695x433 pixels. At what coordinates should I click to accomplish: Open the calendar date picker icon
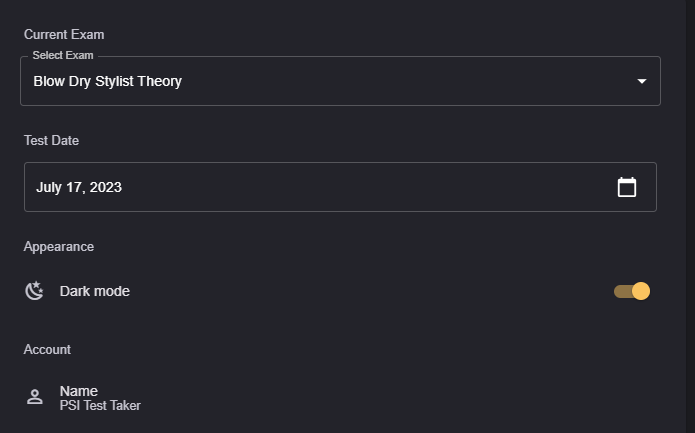[627, 187]
